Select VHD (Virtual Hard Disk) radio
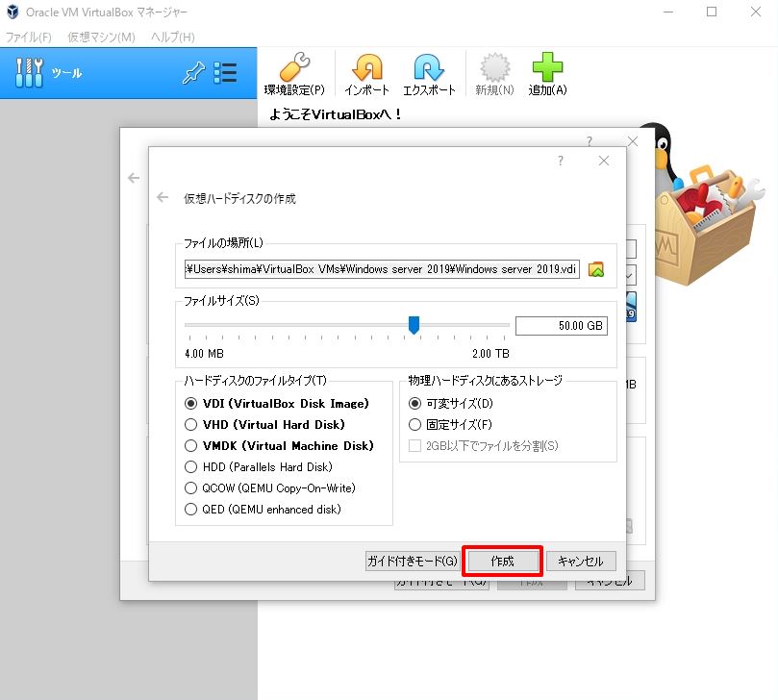778x700 pixels. pyautogui.click(x=190, y=425)
